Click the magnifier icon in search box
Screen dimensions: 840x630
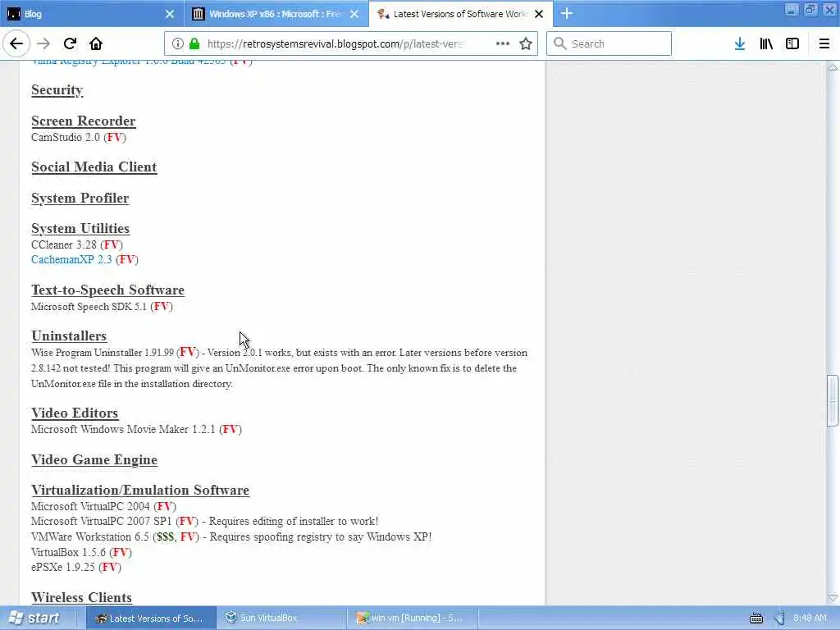click(559, 43)
